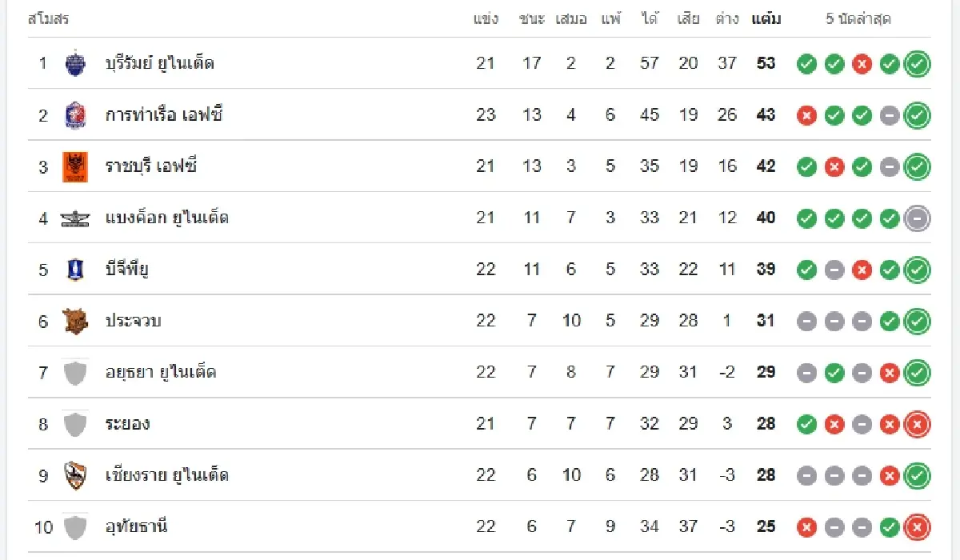
Task: Open อยุธยา ยูไนเต็ด team link
Action: [x=161, y=372]
